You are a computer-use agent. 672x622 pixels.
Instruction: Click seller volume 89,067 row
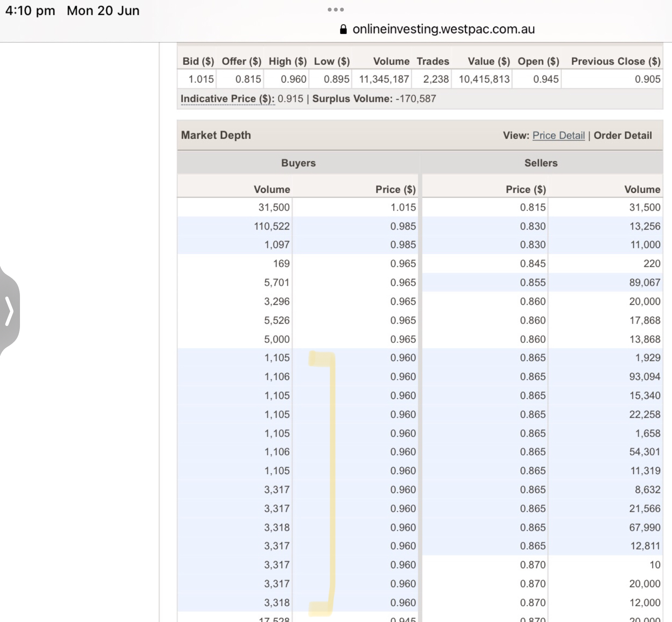coord(644,283)
